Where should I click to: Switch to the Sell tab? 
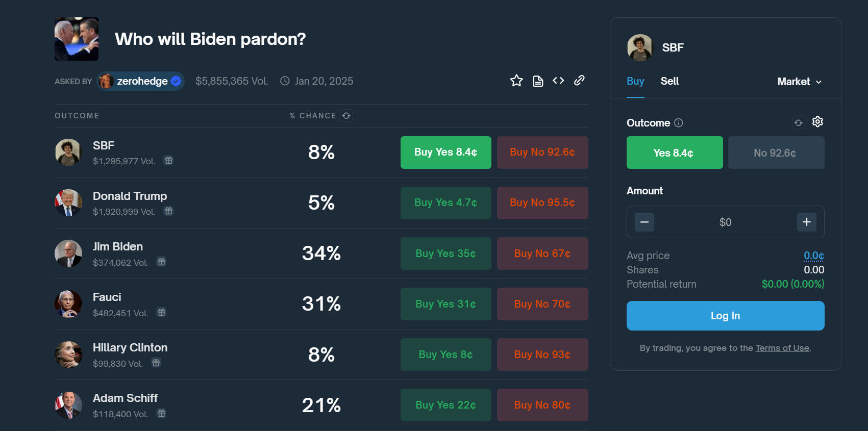click(x=669, y=81)
